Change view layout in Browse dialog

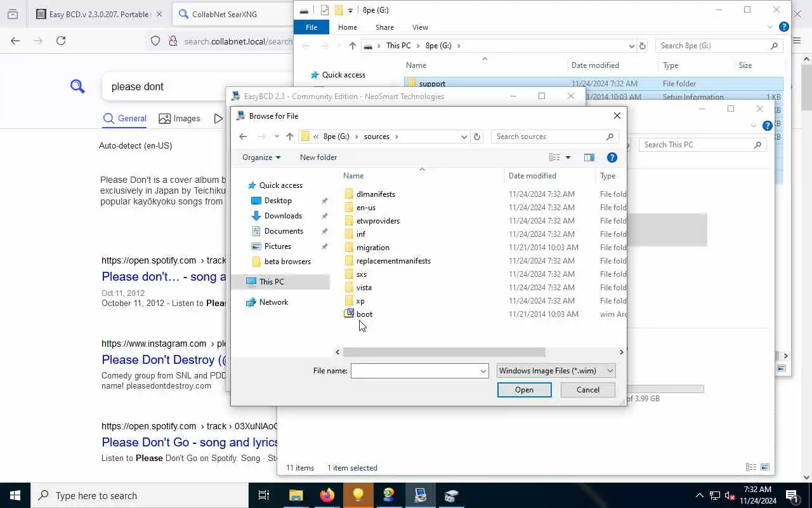pyautogui.click(x=554, y=157)
